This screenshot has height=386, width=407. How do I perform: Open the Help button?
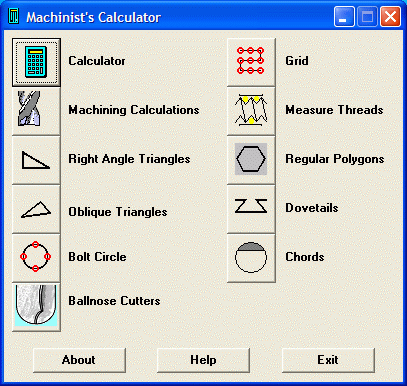point(203,360)
